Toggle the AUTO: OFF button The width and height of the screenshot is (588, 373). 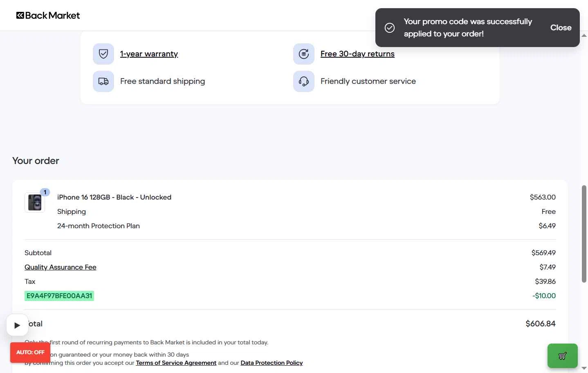(x=30, y=352)
